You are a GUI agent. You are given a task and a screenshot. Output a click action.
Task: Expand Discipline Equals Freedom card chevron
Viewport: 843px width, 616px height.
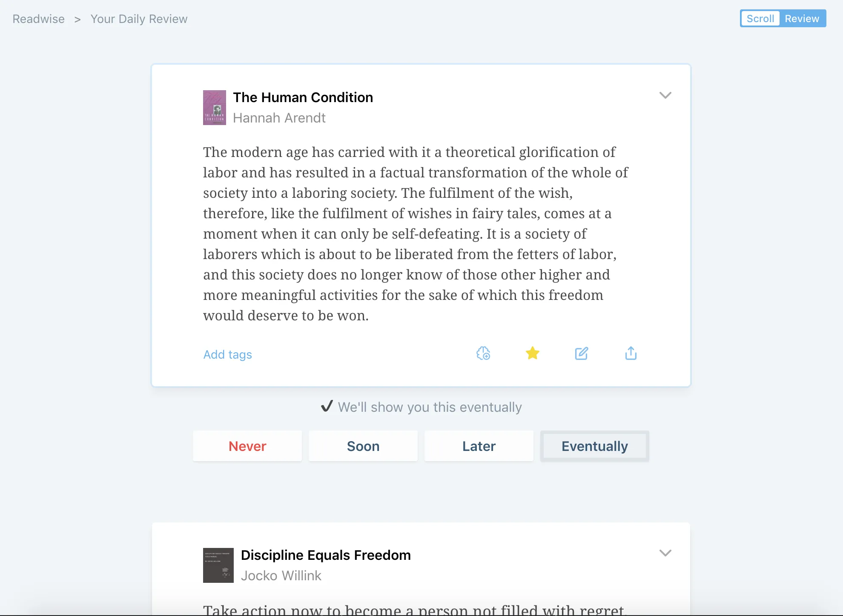coord(665,553)
